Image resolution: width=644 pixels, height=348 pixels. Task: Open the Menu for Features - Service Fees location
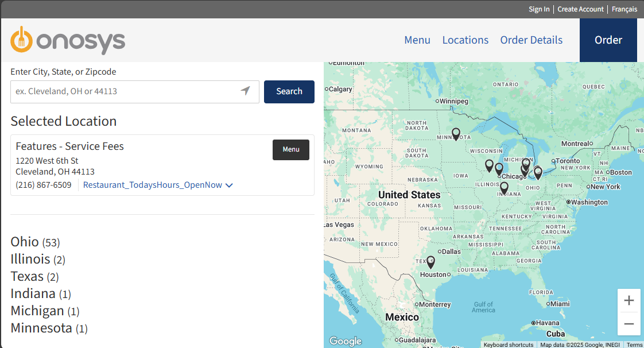click(x=290, y=149)
